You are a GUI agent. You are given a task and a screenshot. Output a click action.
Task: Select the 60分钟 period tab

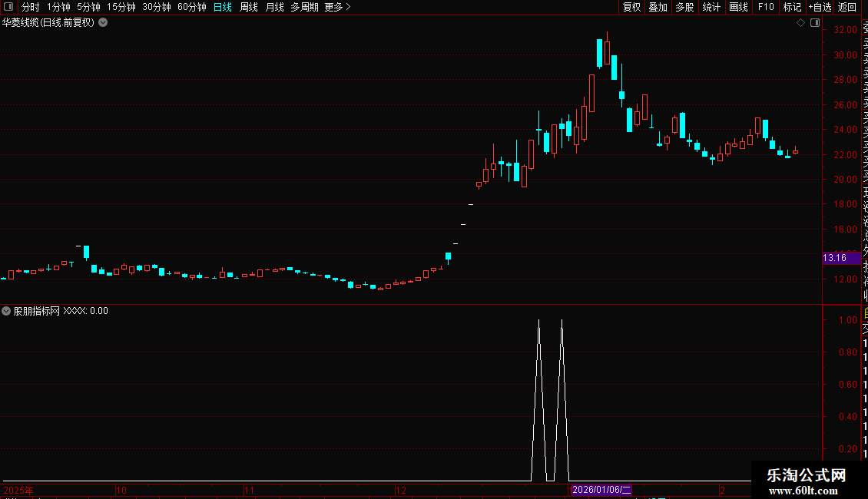pyautogui.click(x=192, y=7)
